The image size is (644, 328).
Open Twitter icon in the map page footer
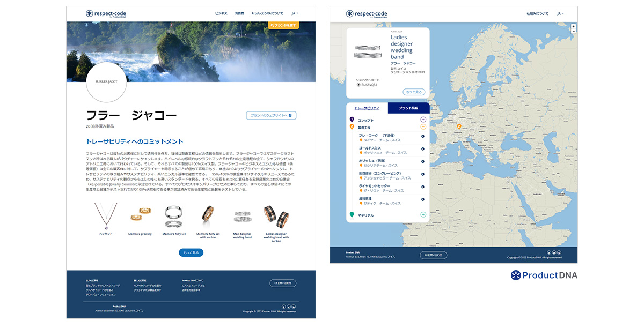[554, 252]
